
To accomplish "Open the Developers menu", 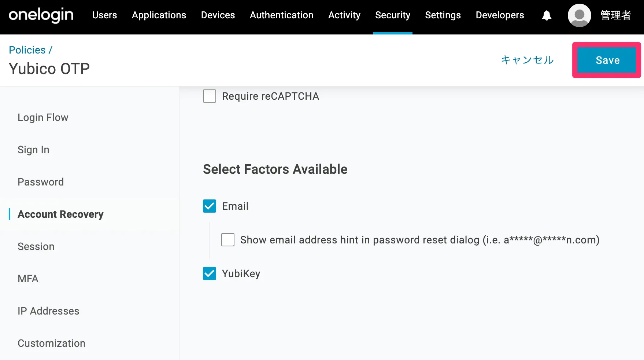I will click(500, 15).
